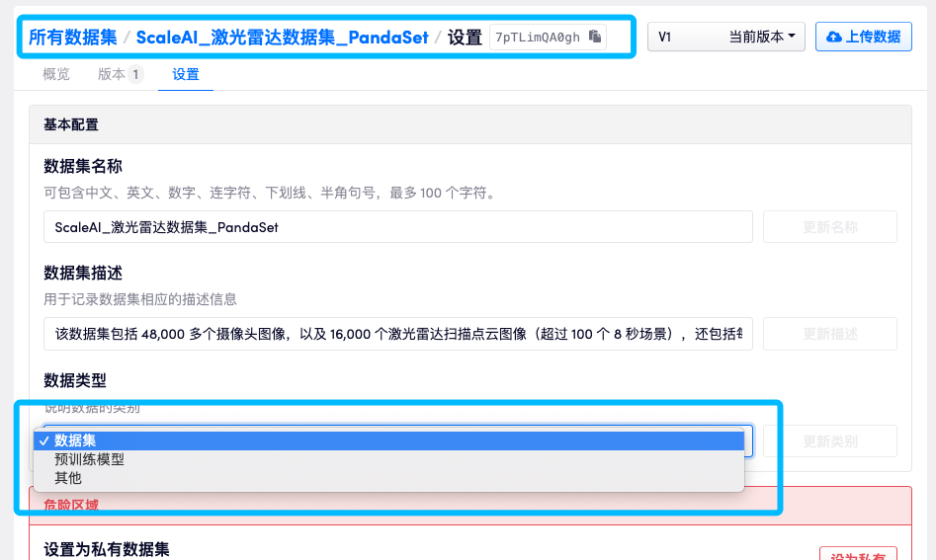
Task: Open ScaleAI_激光雷达数据集_PandaSet breadcrumb link
Action: point(282,37)
